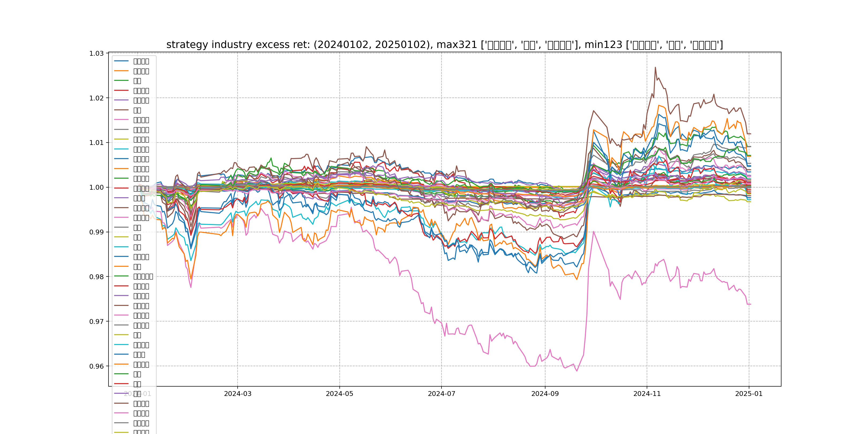Click the 2024-07 x-axis date label
Viewport: 868px width, 434px height.
tap(442, 394)
